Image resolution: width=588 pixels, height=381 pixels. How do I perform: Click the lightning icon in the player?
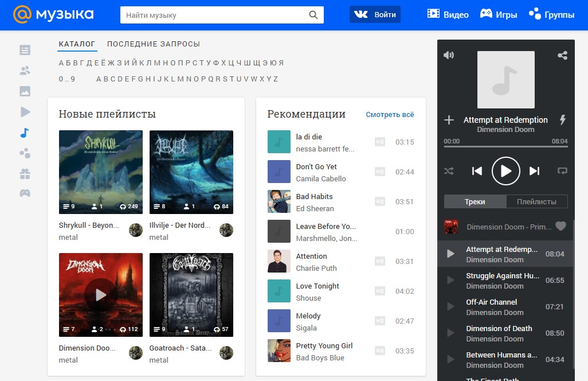562,120
